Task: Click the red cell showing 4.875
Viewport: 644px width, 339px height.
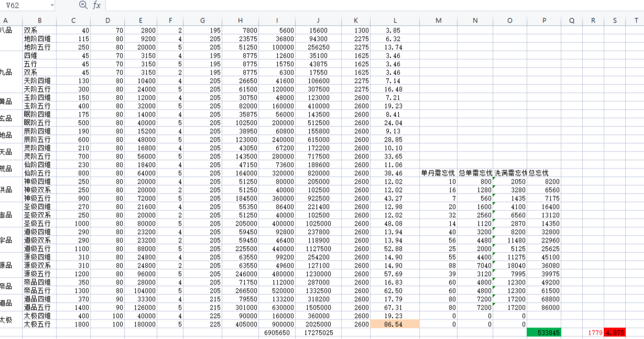Action: click(x=615, y=333)
